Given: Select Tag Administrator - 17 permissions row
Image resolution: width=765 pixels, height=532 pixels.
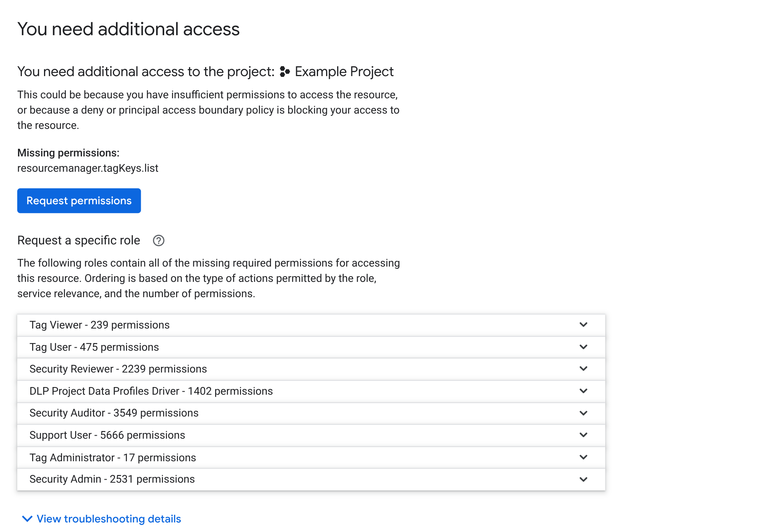Looking at the screenshot, I should tap(113, 458).
